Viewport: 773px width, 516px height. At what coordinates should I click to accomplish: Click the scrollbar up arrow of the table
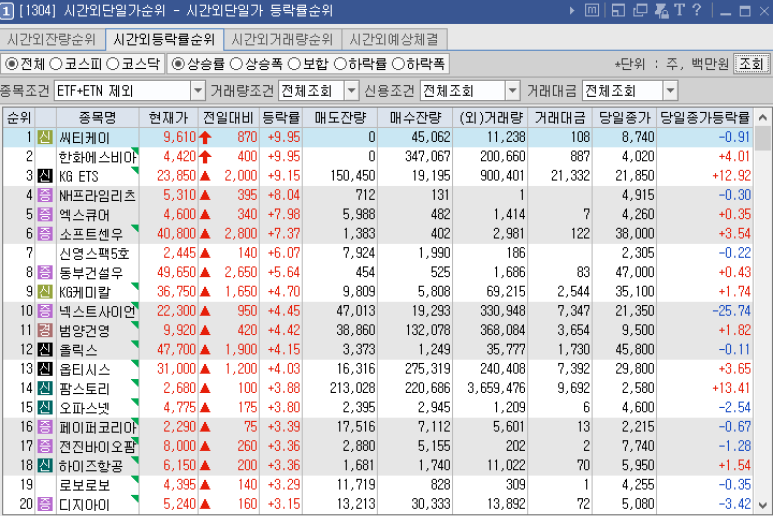point(763,118)
